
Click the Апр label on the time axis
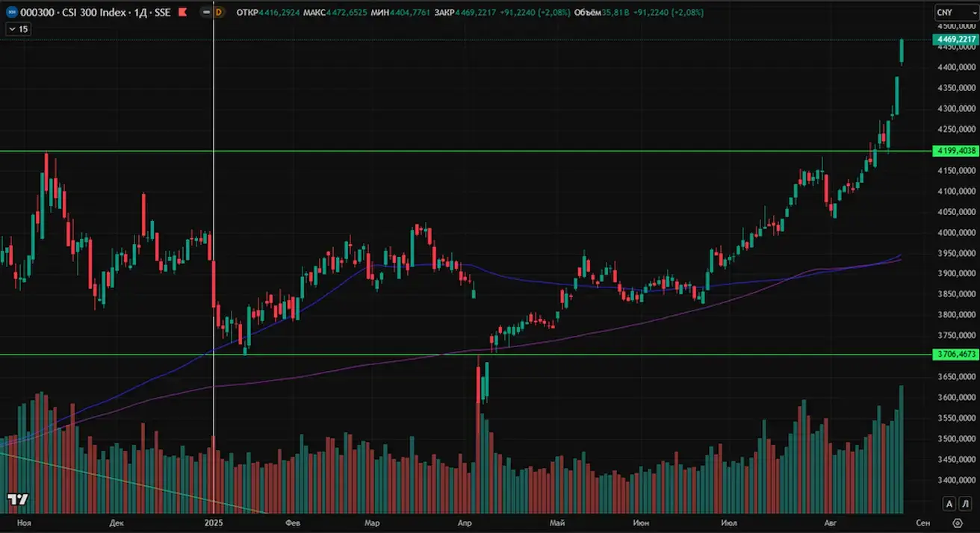pos(465,523)
